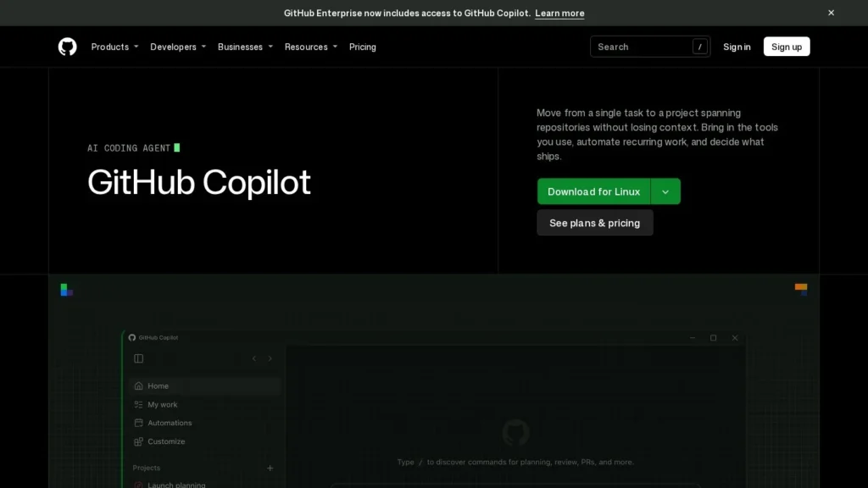Minimize the GitHub Copilot app window
The height and width of the screenshot is (488, 868).
pyautogui.click(x=693, y=337)
